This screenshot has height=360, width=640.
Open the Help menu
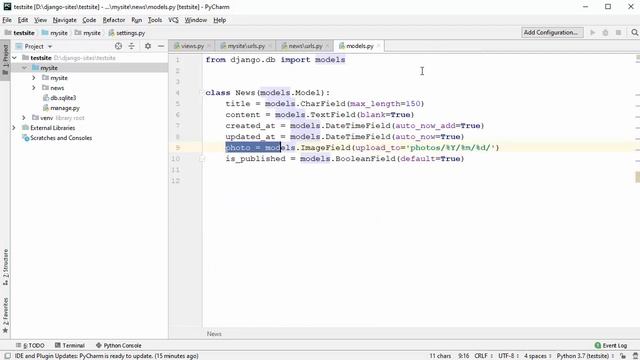(x=220, y=20)
